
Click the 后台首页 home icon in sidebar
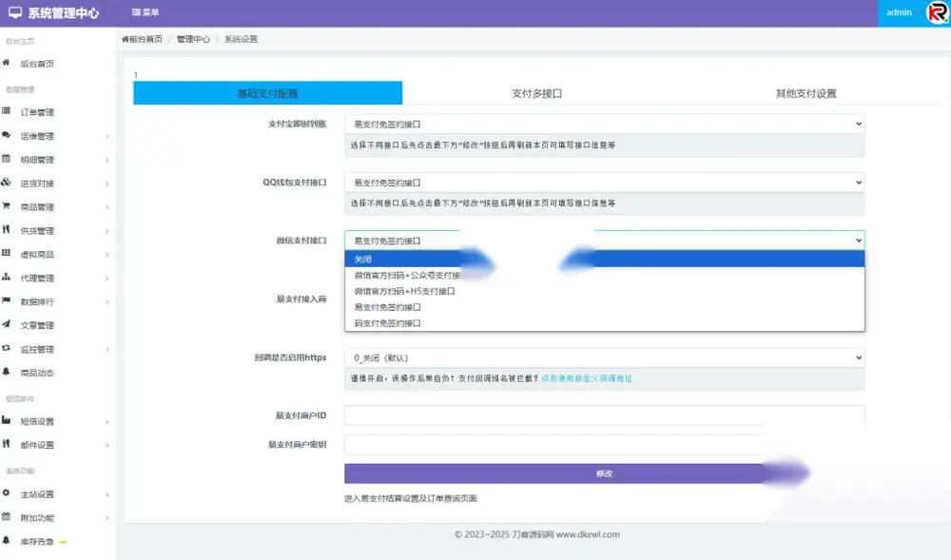[6, 63]
